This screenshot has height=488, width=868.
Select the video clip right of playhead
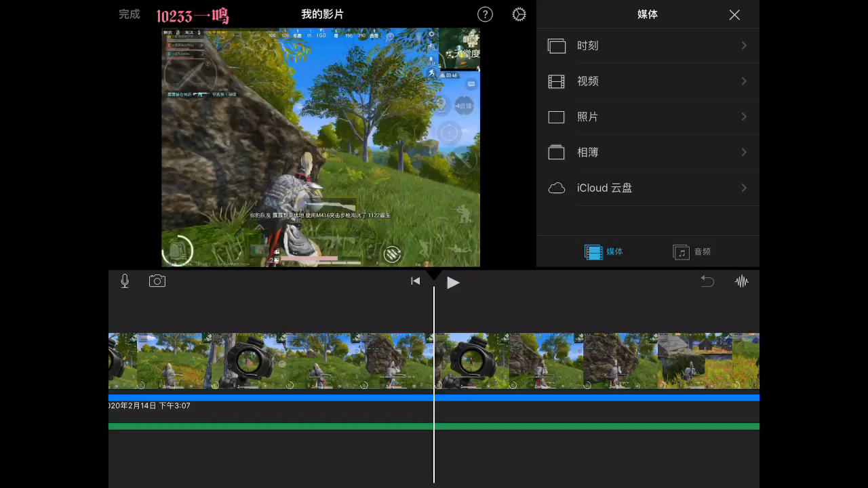tap(597, 361)
